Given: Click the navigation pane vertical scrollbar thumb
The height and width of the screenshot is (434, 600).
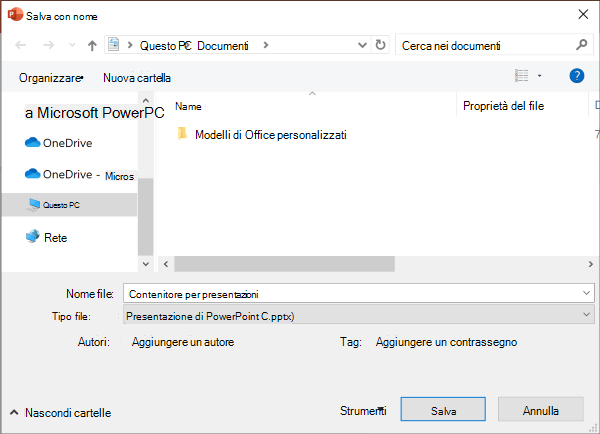Looking at the screenshot, I should click(146, 217).
